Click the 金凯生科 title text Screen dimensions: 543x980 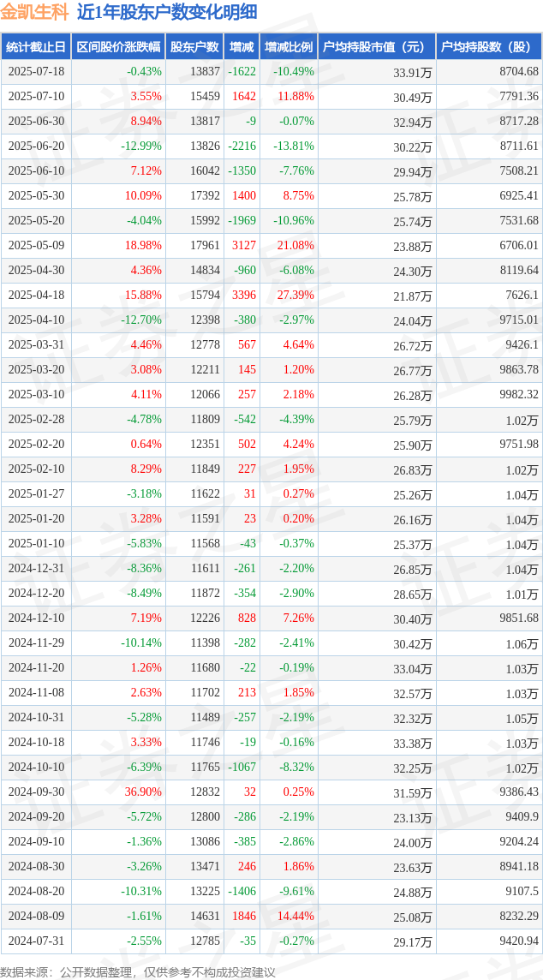[x=34, y=12]
